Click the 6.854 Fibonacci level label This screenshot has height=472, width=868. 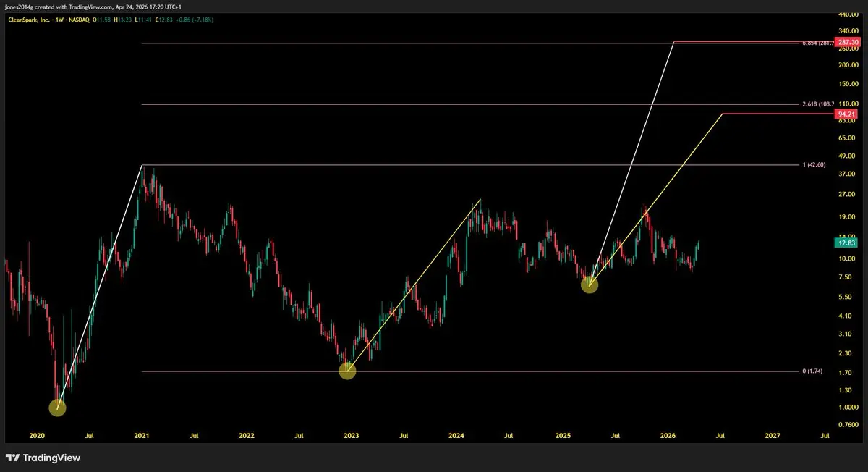817,43
